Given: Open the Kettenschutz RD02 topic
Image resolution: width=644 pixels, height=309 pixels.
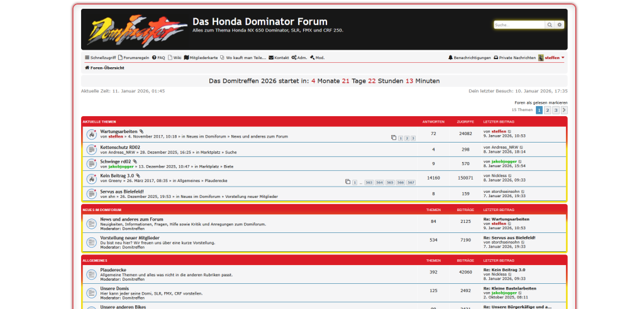Looking at the screenshot, I should click(x=120, y=147).
